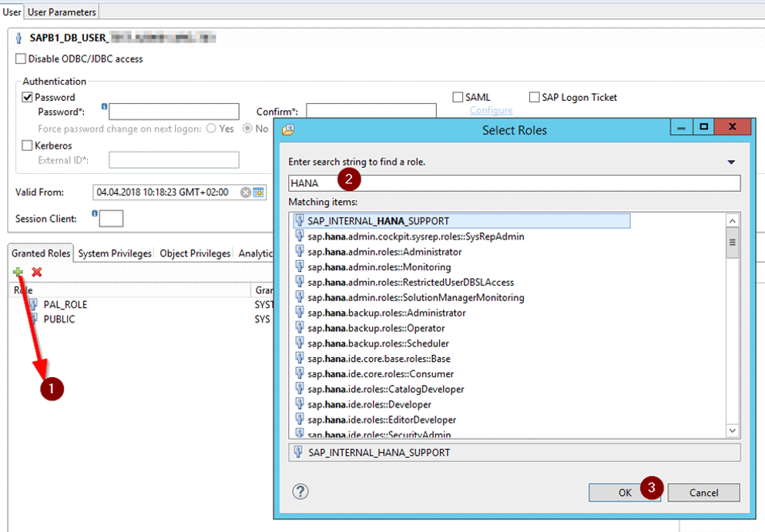Open the Analytic Privileges tab
The height and width of the screenshot is (532, 765).
[255, 253]
